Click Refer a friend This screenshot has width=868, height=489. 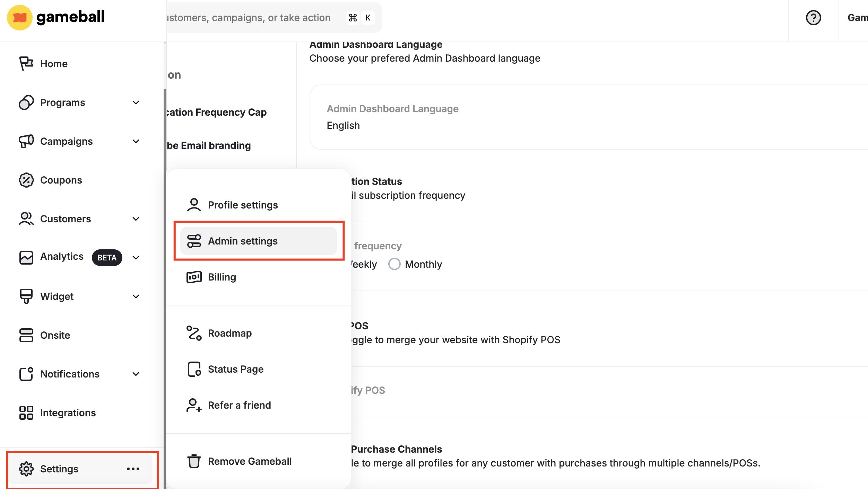[239, 405]
